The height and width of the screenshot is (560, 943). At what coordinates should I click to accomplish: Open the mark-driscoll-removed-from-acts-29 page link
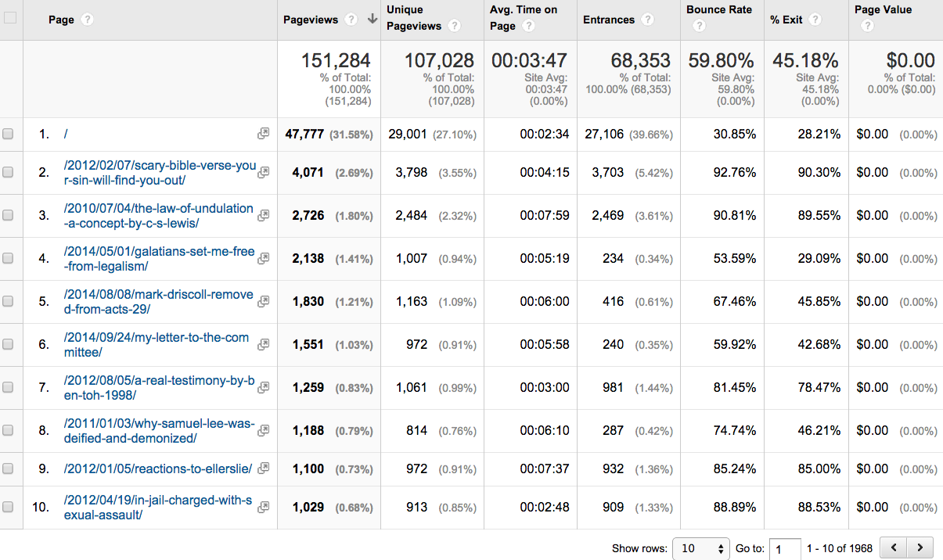(x=158, y=301)
